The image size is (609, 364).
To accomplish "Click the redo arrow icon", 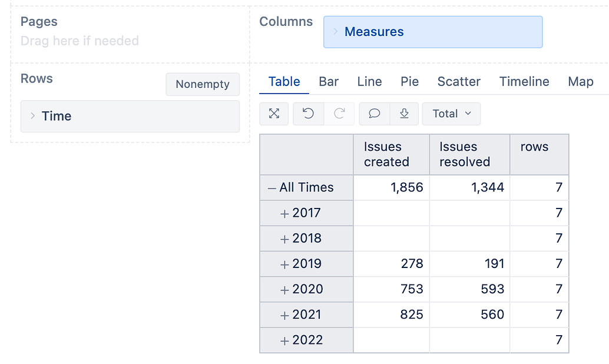I will click(339, 114).
